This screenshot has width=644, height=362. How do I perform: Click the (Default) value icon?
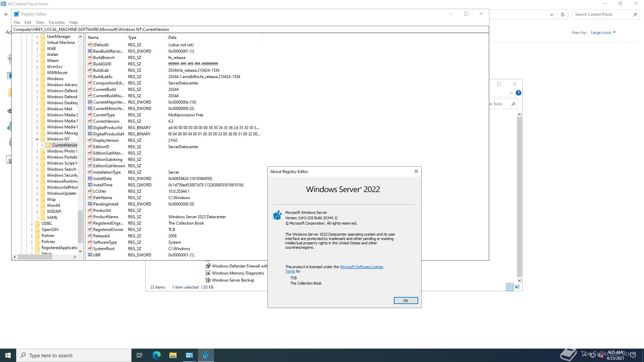(90, 45)
